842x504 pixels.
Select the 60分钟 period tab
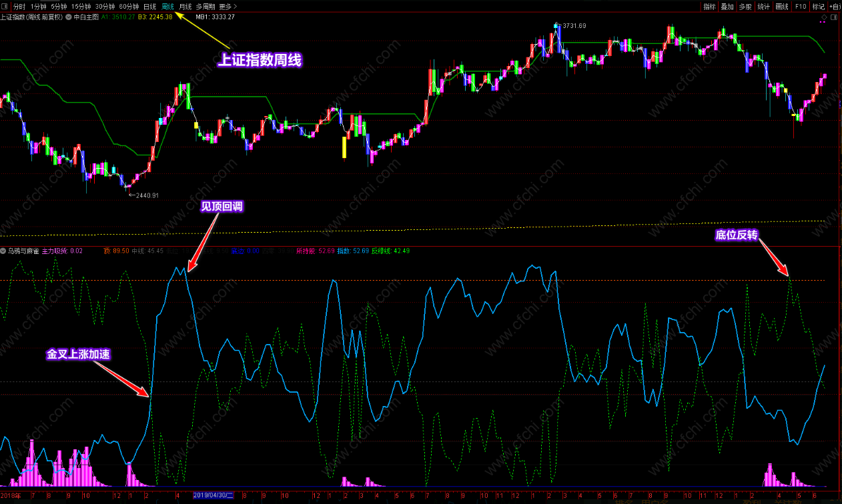(129, 6)
